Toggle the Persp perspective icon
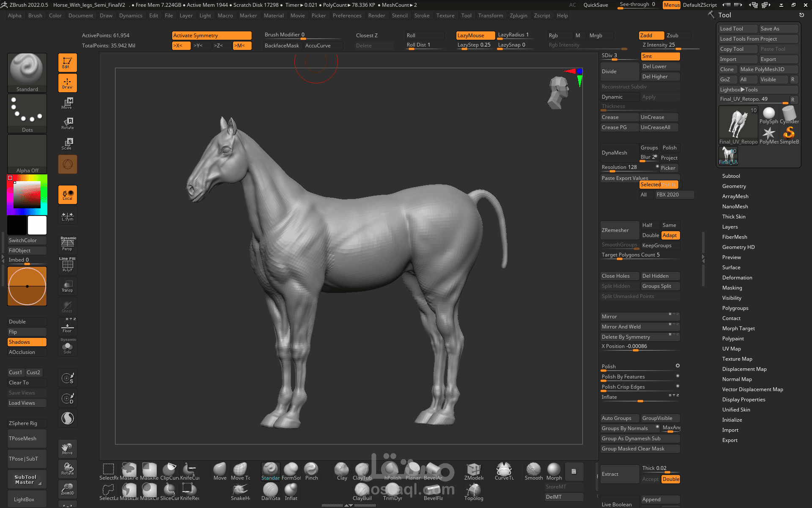 coord(67,244)
